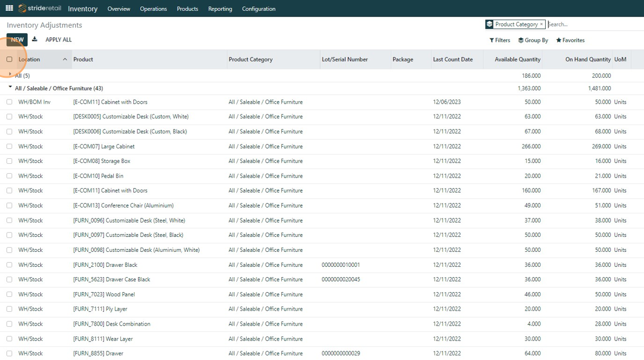The width and height of the screenshot is (644, 360).
Task: Click the Stride Retail logo
Action: click(39, 9)
